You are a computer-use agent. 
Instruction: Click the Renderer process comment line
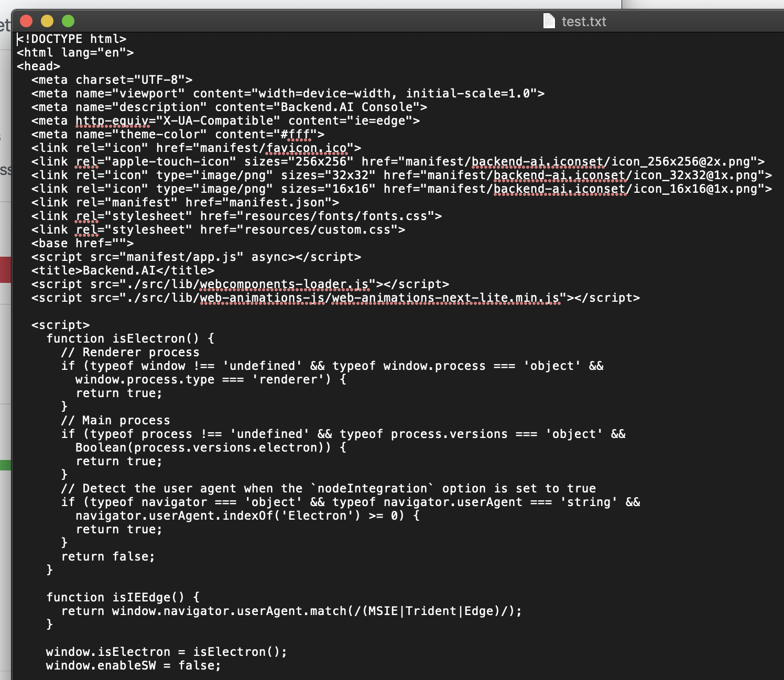pyautogui.click(x=131, y=352)
